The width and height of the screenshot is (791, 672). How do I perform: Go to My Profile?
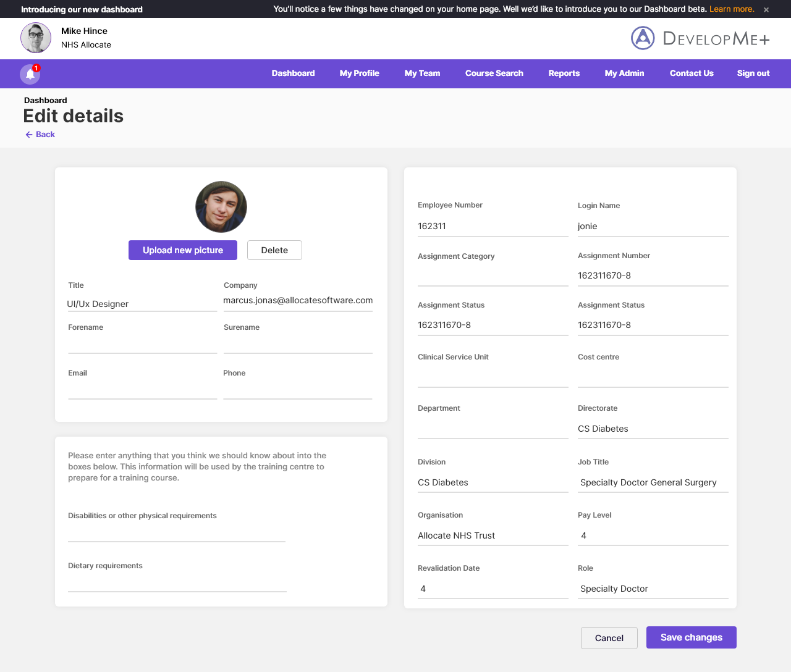point(359,73)
